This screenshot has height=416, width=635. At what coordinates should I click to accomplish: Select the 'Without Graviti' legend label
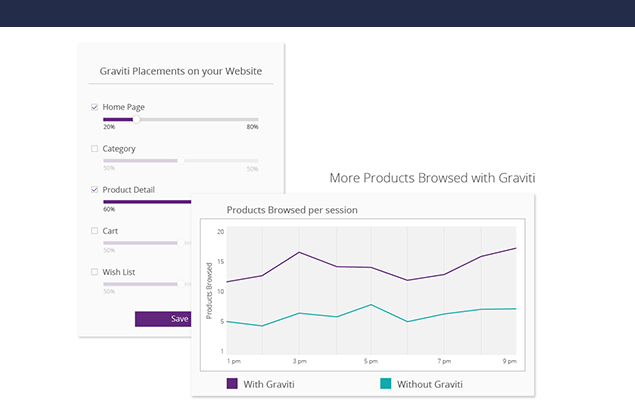430,384
